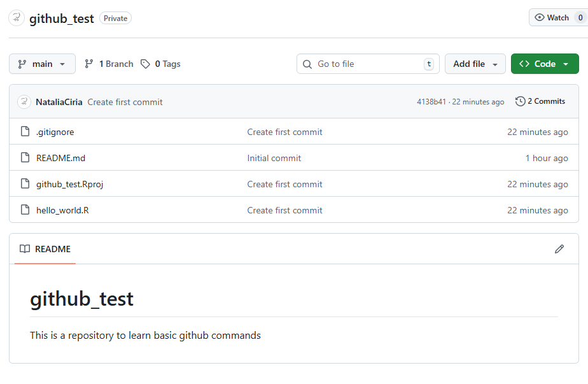Click the repository owner avatar beside github_test

17,18
